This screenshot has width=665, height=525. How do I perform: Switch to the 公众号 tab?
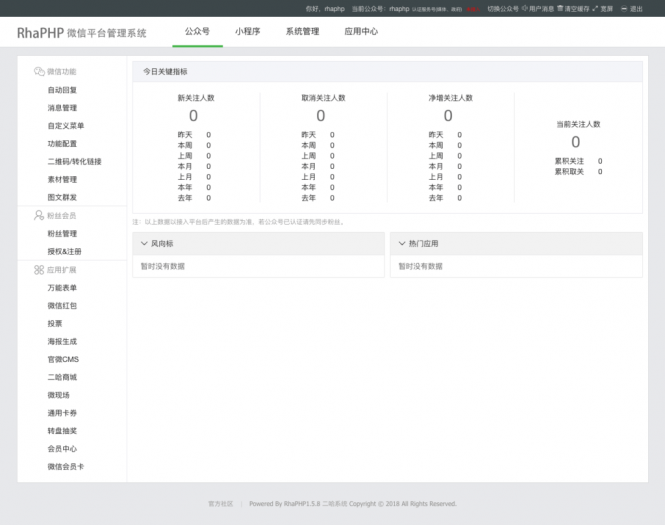197,31
